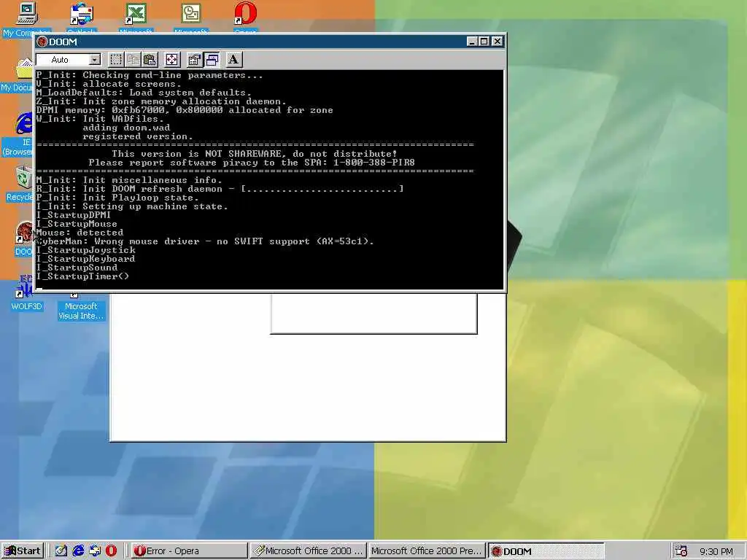
Task: Expand the Auto font size dropdown arrow
Action: pos(95,60)
